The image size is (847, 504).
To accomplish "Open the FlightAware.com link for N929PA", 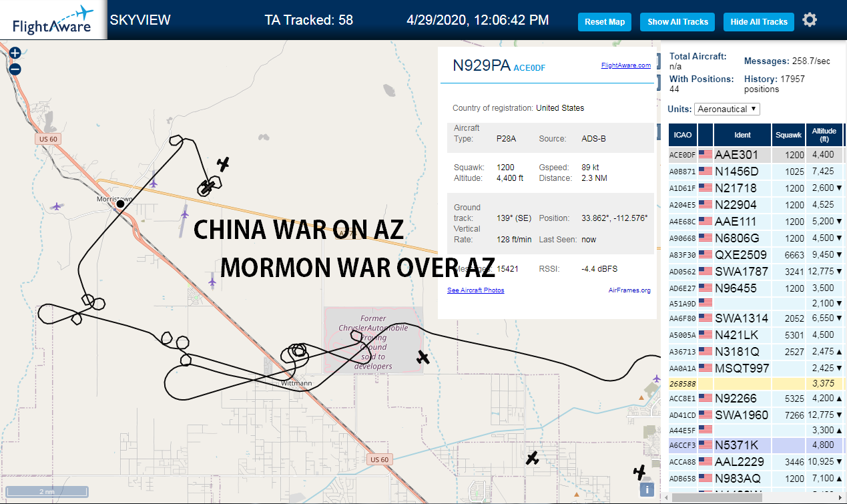I will coord(625,65).
